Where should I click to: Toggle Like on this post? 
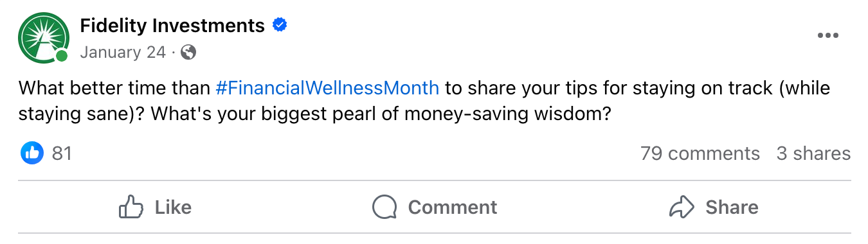click(x=156, y=207)
